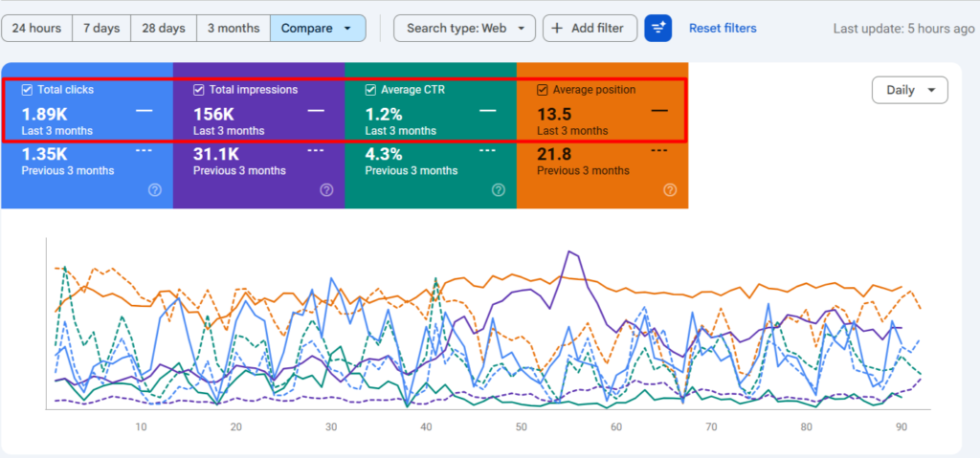This screenshot has width=980, height=458.
Task: Choose the 28 days range
Action: [164, 29]
